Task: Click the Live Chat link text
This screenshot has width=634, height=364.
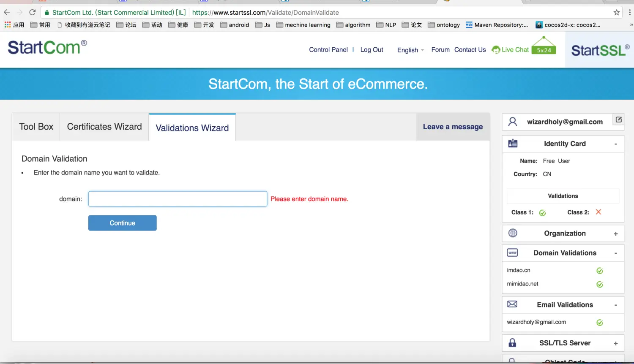Action: coord(515,50)
